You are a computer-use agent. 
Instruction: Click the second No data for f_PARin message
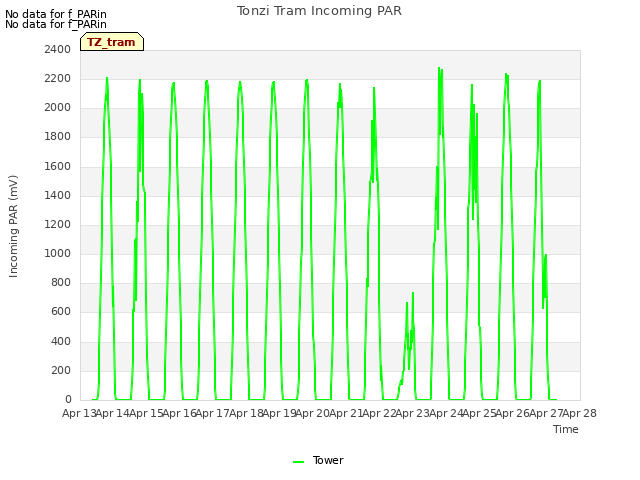pos(56,24)
